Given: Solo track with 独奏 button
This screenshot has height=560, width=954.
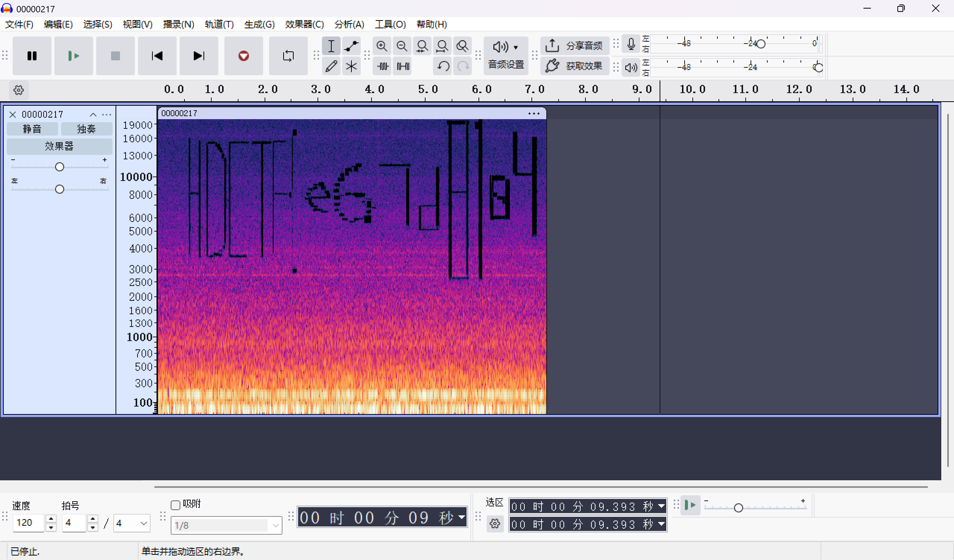Looking at the screenshot, I should pyautogui.click(x=86, y=129).
